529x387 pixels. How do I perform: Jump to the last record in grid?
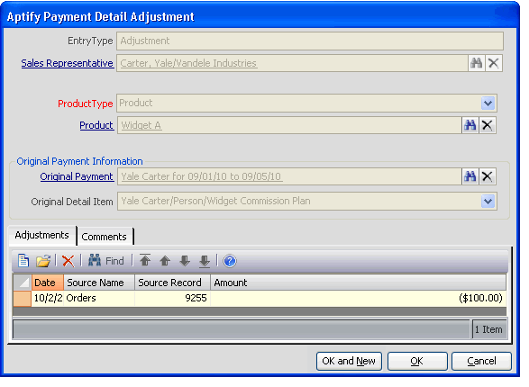(x=204, y=261)
